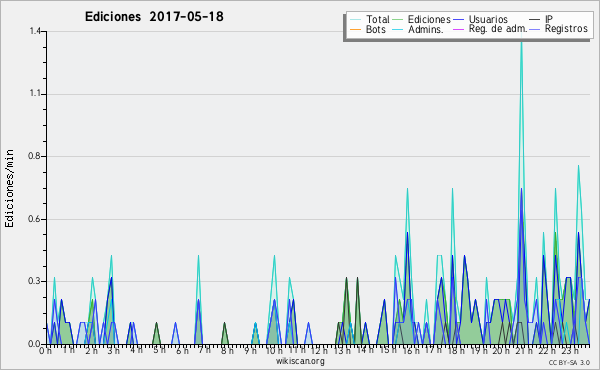Click the Registros legend light-blue line swatch
600x370 pixels.
pos(535,29)
